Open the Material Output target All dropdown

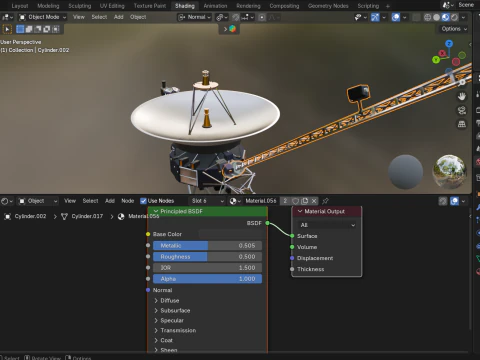(327, 225)
